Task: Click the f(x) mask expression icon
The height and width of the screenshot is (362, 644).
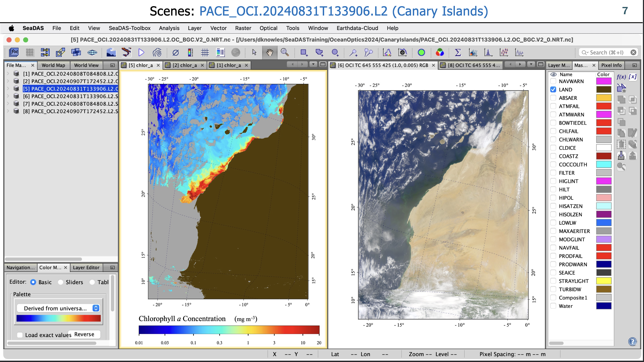Action: [621, 77]
